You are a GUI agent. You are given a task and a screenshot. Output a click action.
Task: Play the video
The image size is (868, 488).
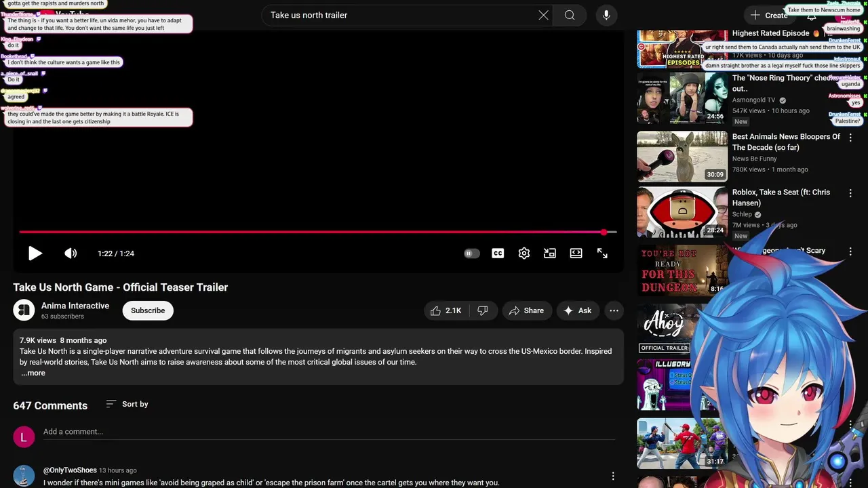pyautogui.click(x=35, y=253)
